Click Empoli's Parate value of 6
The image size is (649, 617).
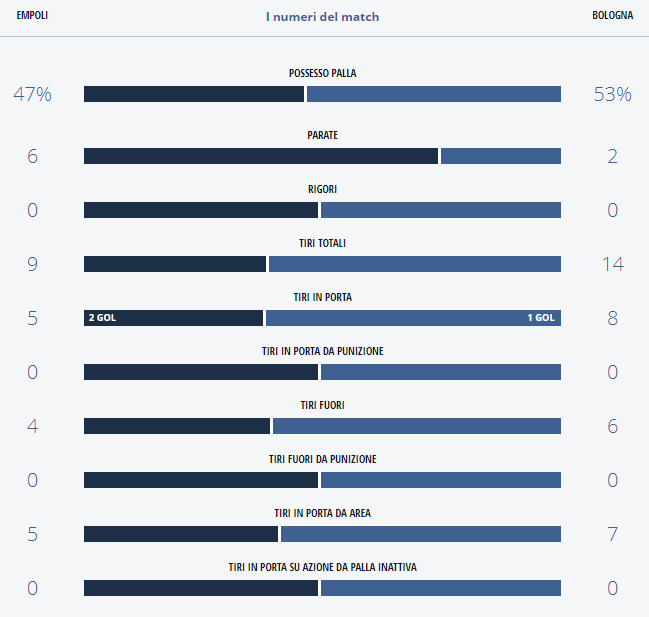click(x=32, y=157)
